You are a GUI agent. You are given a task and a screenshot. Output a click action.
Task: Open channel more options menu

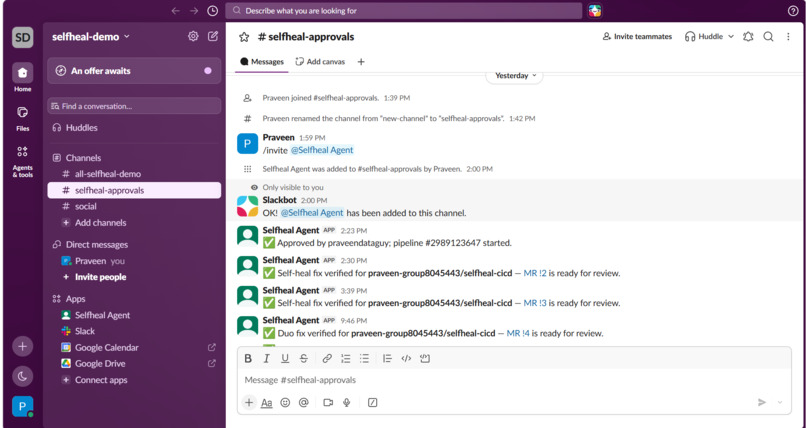(788, 36)
